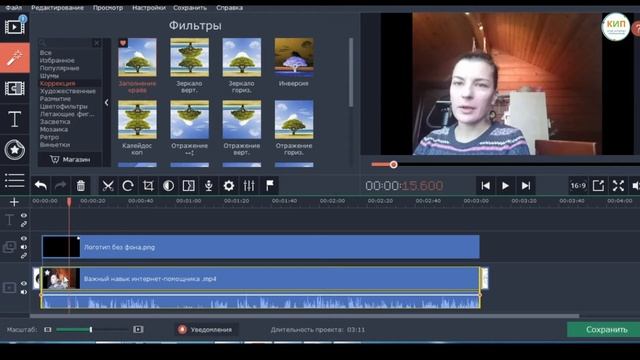Start audio recording with microphone icon
This screenshot has width=640, height=360.
(209, 186)
